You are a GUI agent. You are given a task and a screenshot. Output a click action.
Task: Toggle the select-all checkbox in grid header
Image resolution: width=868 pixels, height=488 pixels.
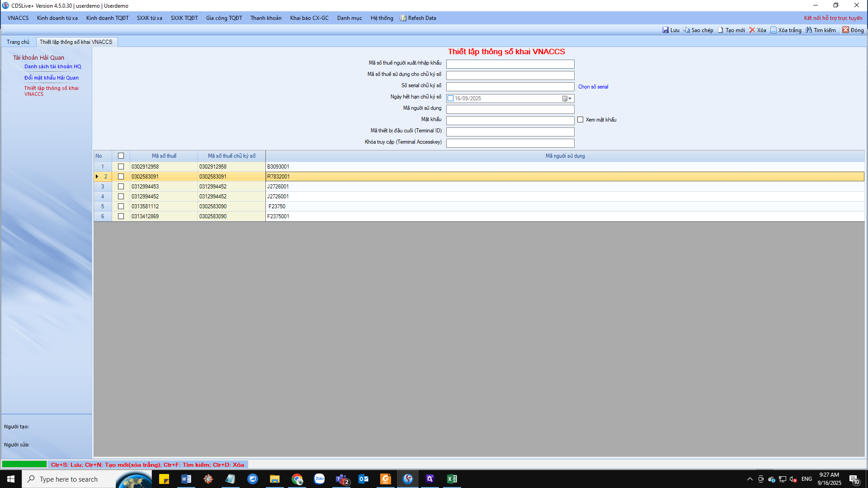(121, 156)
